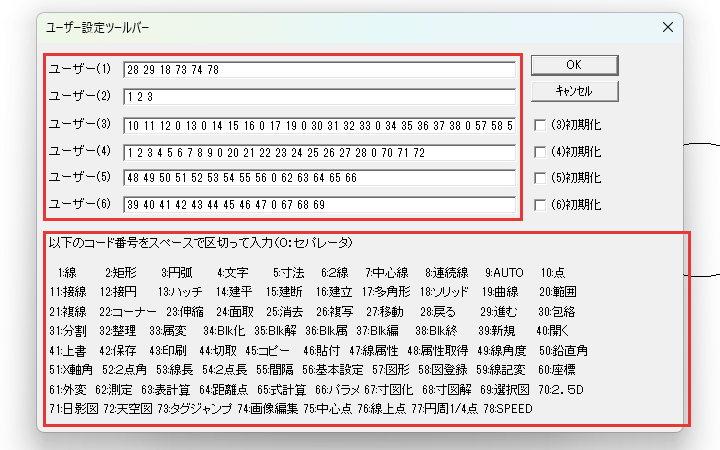Close the ユーザー設定ツールバー dialog

tap(668, 27)
